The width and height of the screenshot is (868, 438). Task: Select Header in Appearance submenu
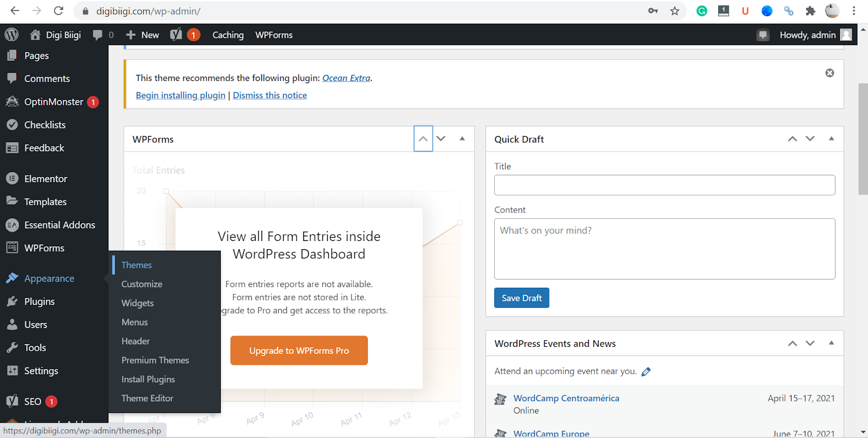[136, 341]
